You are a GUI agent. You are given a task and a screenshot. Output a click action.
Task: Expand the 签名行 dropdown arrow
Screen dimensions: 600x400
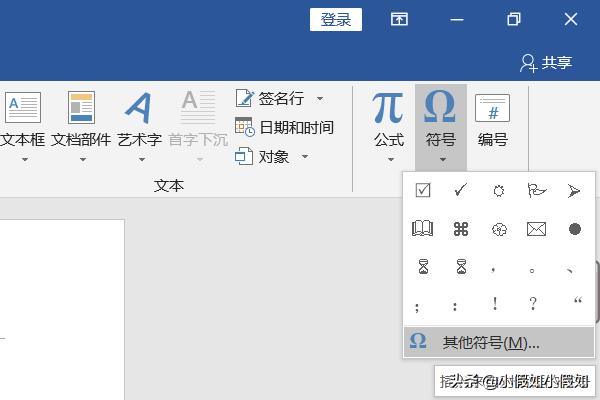click(x=320, y=99)
